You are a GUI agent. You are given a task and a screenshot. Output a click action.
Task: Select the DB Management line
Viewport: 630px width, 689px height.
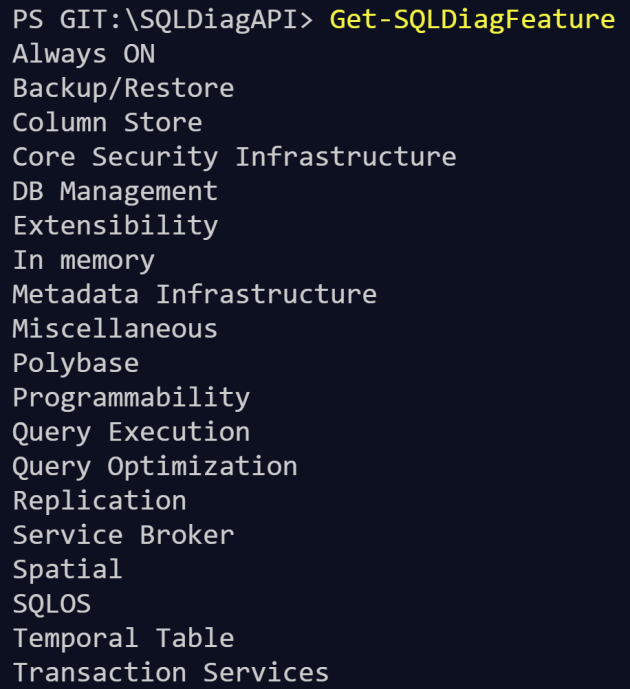point(115,191)
